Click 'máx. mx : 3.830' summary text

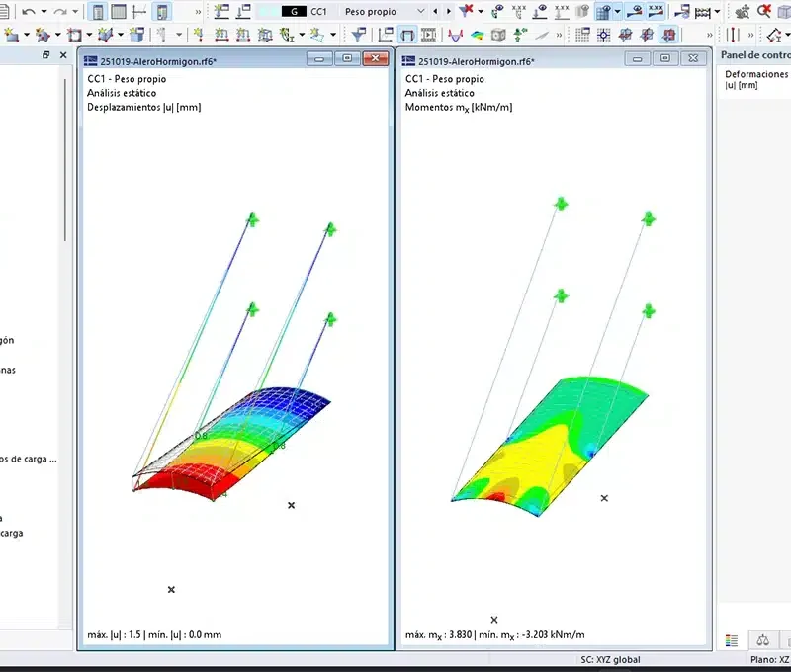[x=438, y=635]
